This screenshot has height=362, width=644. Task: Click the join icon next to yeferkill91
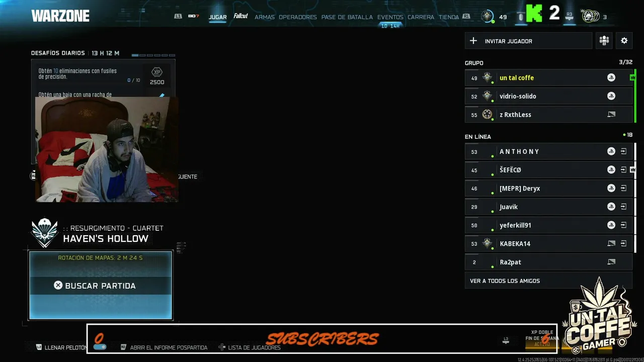click(x=623, y=225)
